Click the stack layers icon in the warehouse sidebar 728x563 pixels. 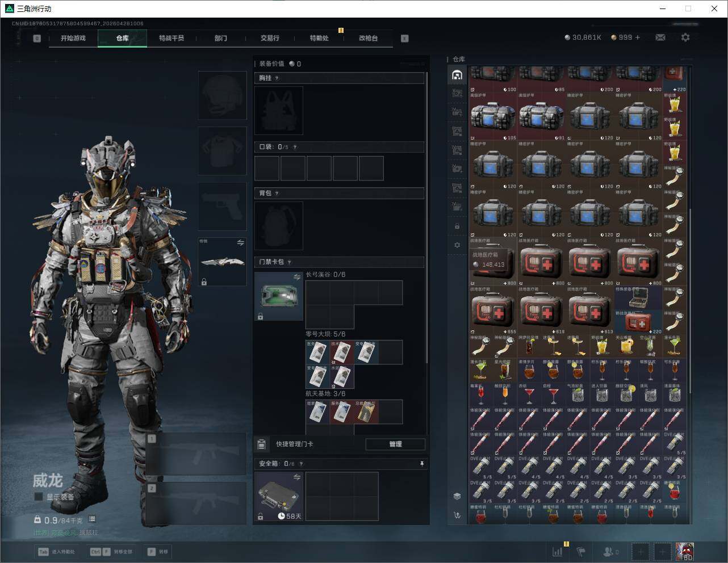coord(457,496)
